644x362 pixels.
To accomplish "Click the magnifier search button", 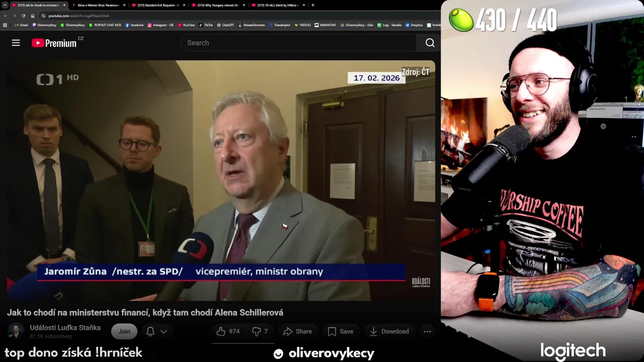I will pos(430,43).
